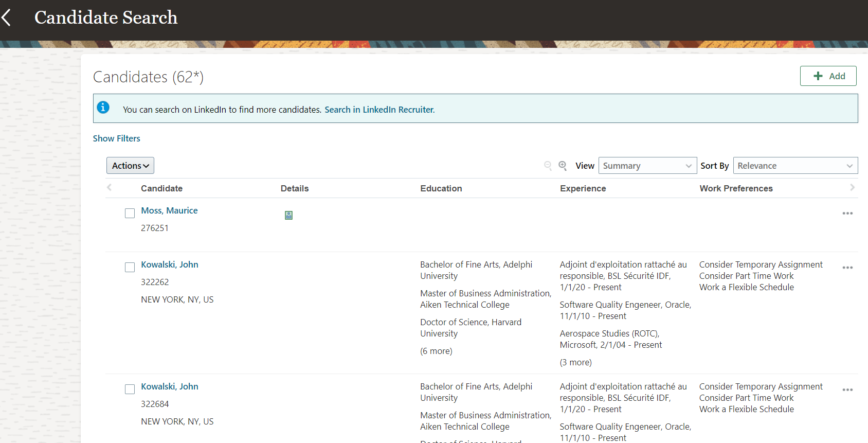This screenshot has width=868, height=443.
Task: Click the zoom out magnifier icon
Action: point(548,165)
